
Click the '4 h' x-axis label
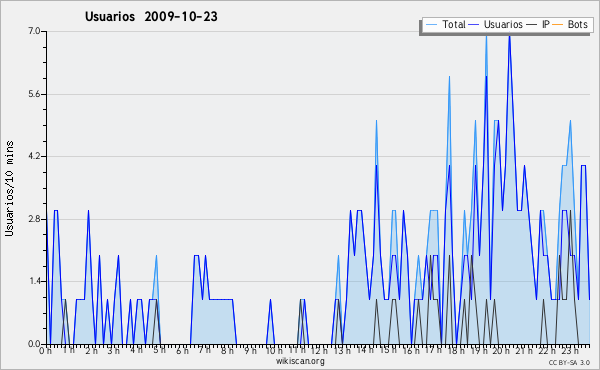coord(136,350)
